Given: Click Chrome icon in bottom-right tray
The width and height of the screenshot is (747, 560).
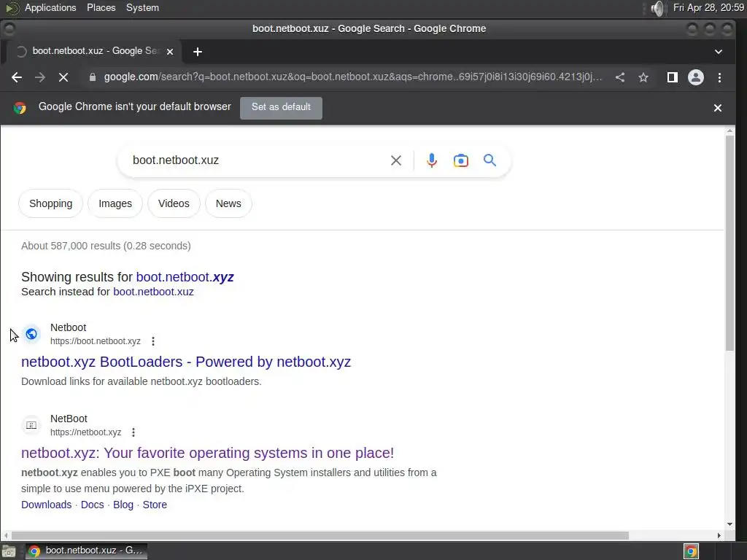Looking at the screenshot, I should (x=691, y=551).
